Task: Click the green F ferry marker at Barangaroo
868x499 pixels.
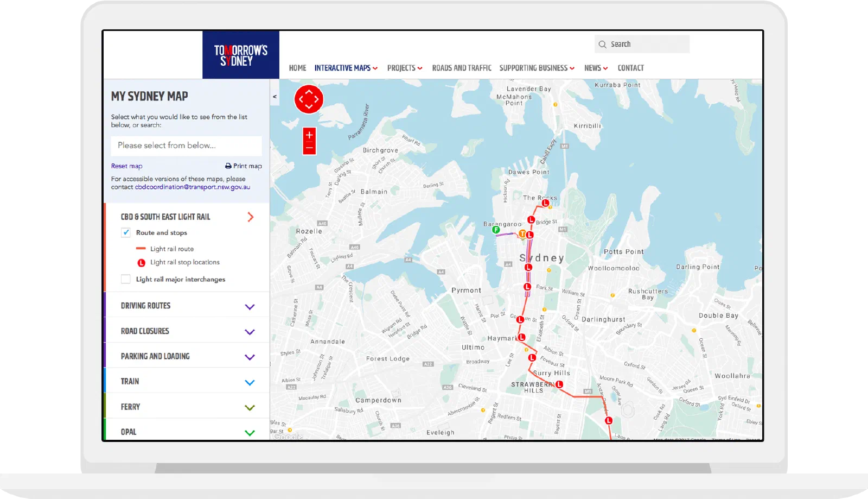Action: [496, 230]
